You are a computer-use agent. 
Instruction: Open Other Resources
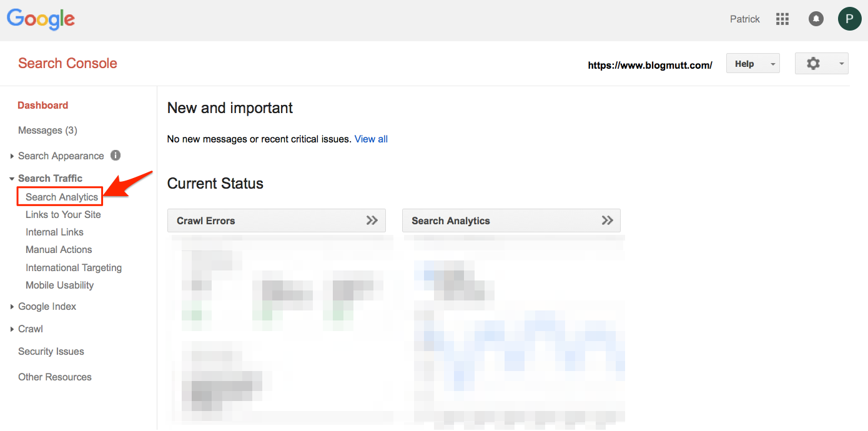coord(54,377)
